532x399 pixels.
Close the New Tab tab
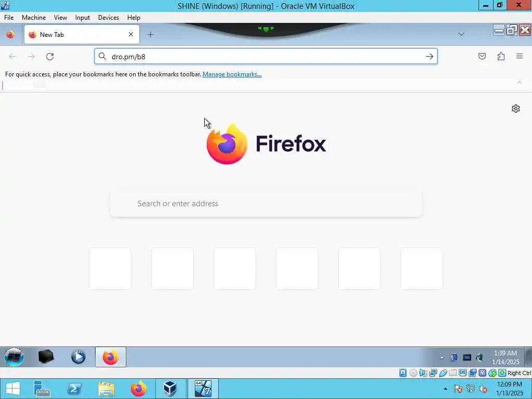click(x=130, y=34)
